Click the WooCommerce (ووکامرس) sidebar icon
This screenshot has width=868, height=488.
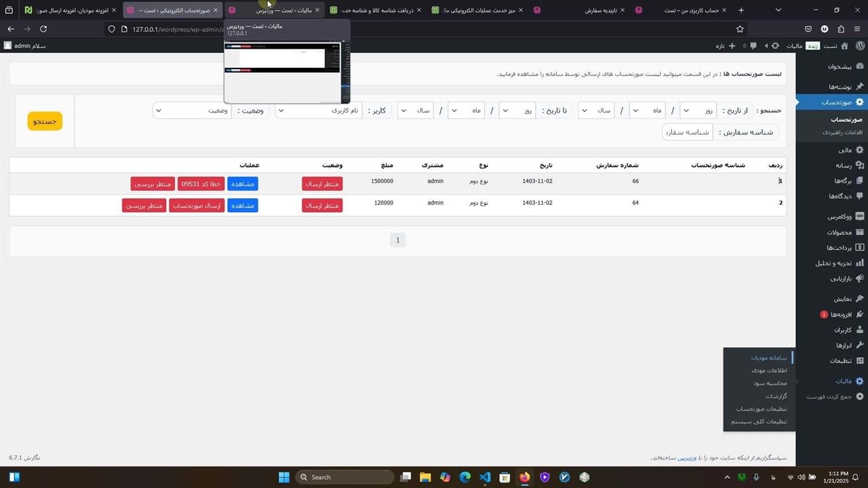(859, 217)
